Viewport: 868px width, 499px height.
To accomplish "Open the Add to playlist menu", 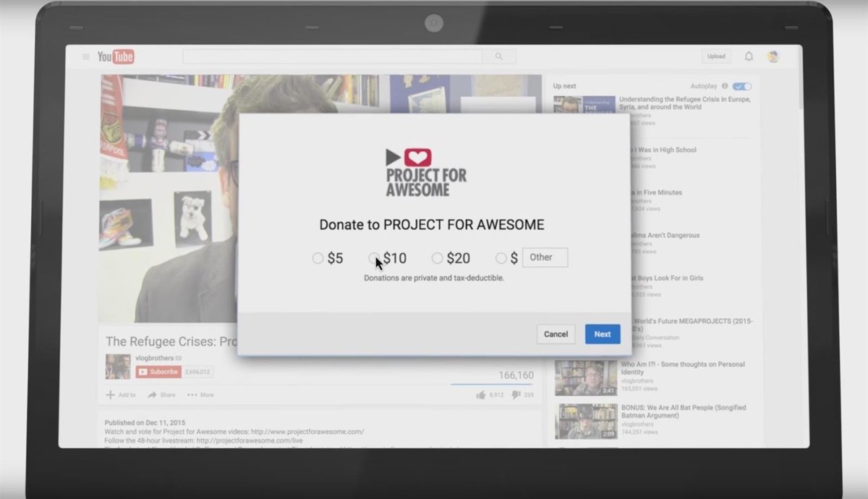I will pyautogui.click(x=121, y=395).
